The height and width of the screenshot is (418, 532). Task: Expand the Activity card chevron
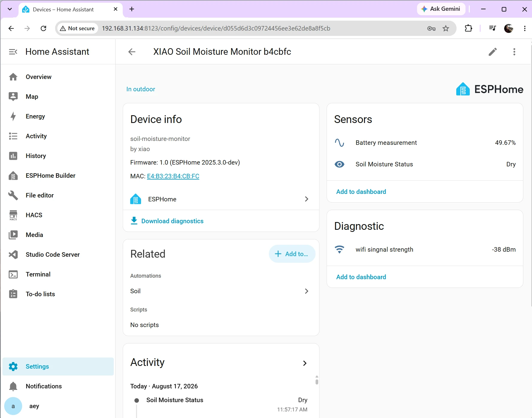click(x=305, y=363)
